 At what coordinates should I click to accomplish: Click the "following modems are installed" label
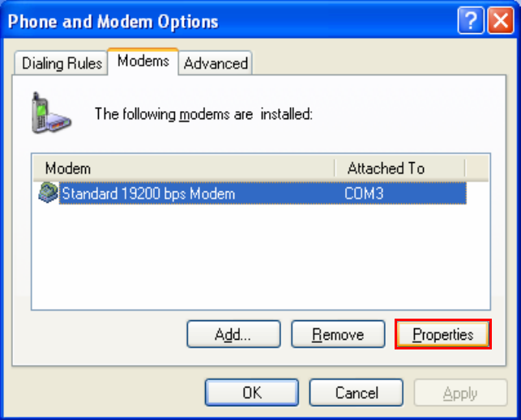[203, 114]
